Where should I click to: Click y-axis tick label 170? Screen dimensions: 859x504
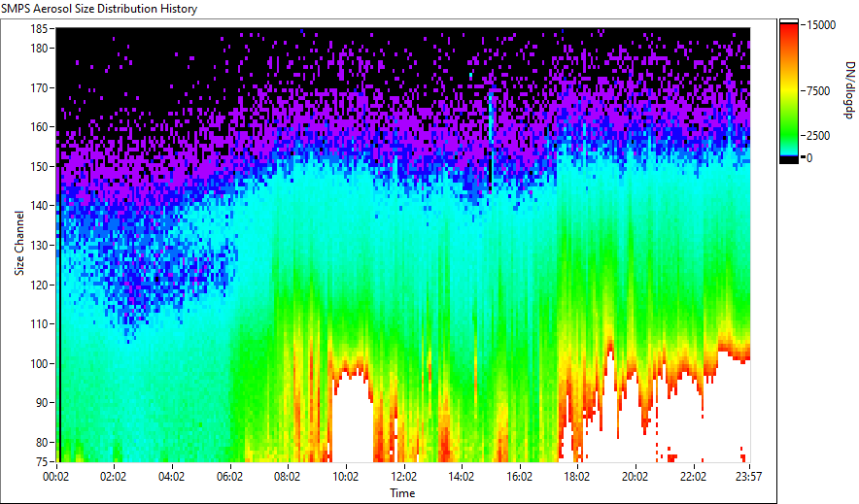[x=39, y=87]
